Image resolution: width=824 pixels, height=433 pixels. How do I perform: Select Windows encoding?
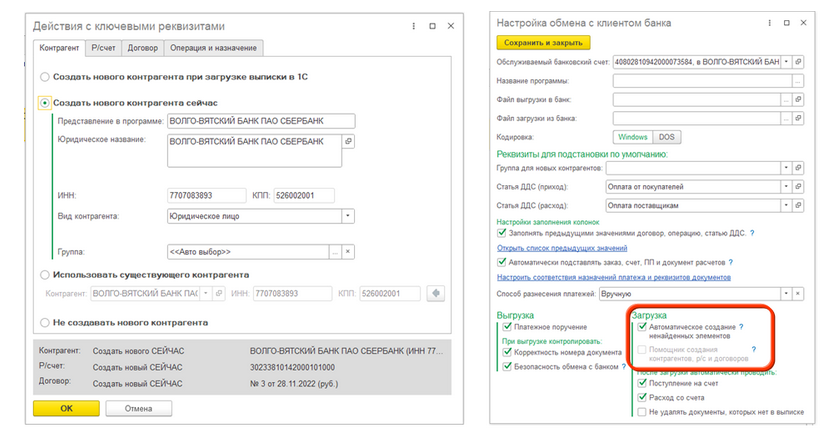point(633,137)
